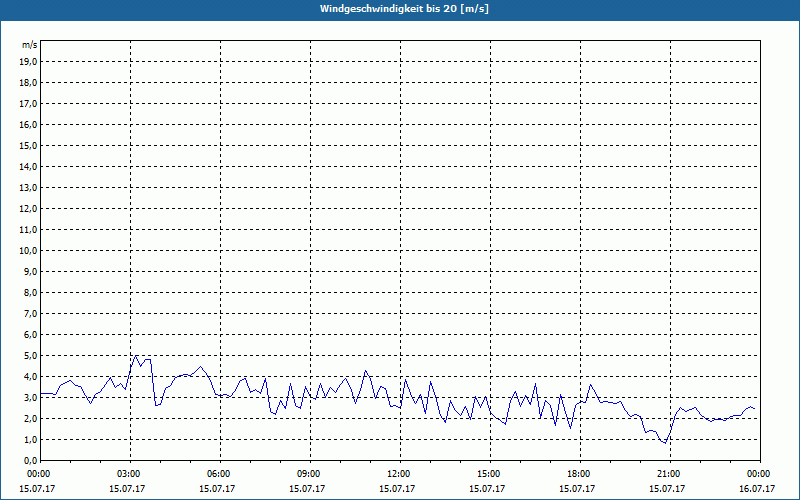Click the 15:00 time label
800x500 pixels.
point(490,474)
